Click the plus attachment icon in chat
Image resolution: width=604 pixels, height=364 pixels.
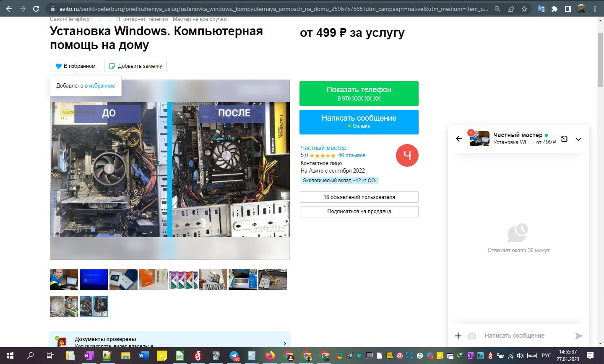point(458,336)
